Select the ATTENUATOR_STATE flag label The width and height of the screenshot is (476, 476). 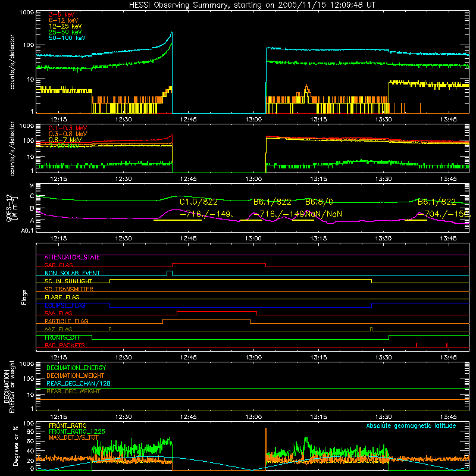tap(72, 258)
